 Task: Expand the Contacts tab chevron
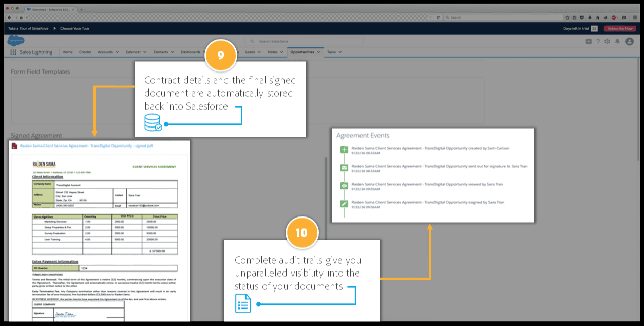[x=173, y=52]
